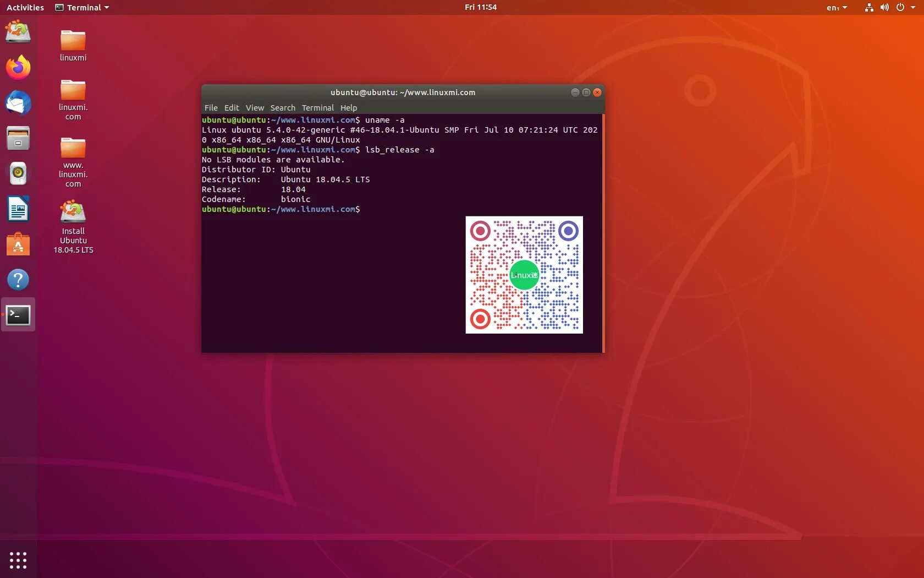The image size is (924, 578).
Task: Maximize the terminal window
Action: (586, 92)
